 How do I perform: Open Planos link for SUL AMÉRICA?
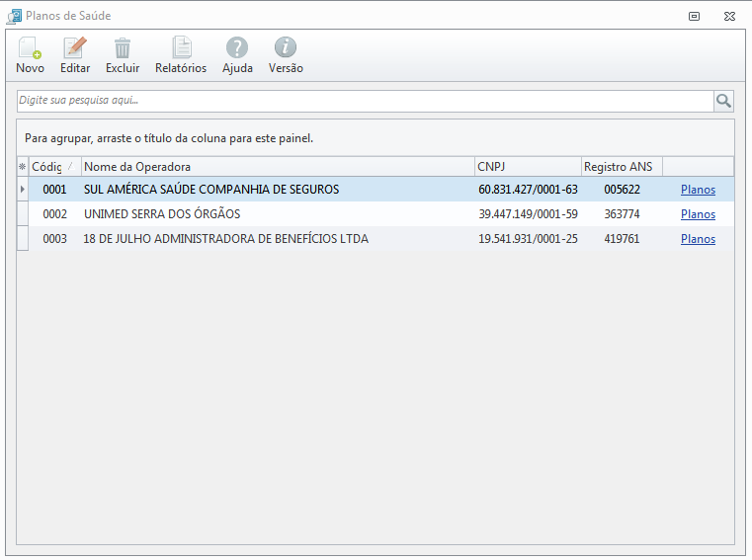pos(698,190)
